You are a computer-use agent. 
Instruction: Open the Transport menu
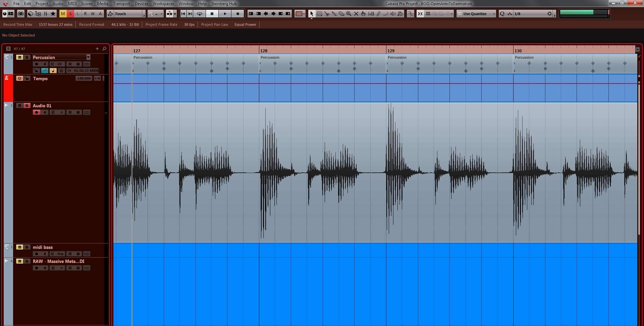click(x=121, y=4)
